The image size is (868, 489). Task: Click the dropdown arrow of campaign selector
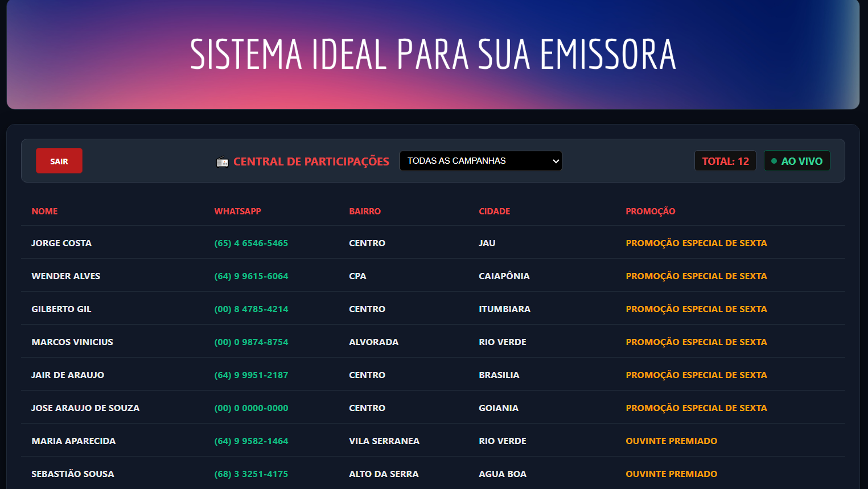[556, 161]
